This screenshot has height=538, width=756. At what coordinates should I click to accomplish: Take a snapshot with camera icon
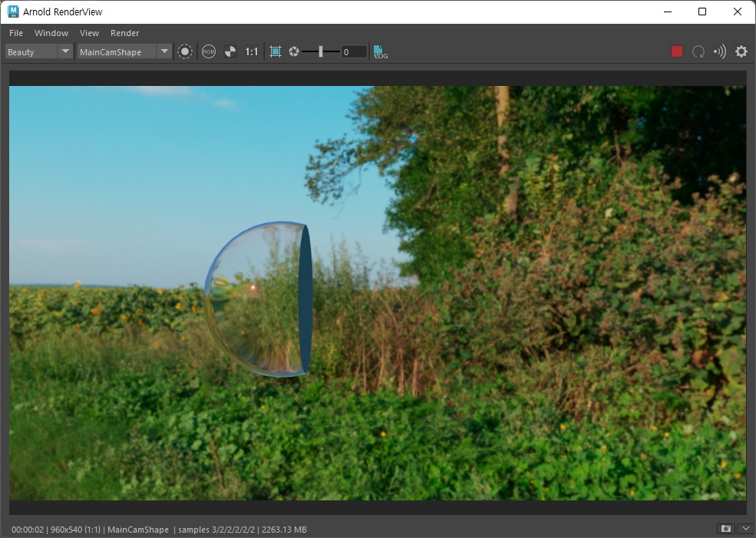pyautogui.click(x=725, y=529)
